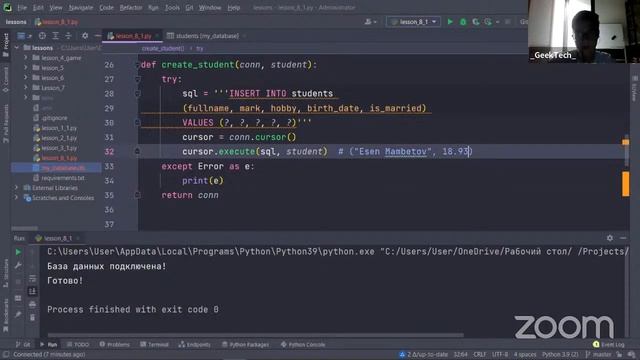Expand the Lesson_7 folder
Viewport: 640px width, 360px height.
26,88
